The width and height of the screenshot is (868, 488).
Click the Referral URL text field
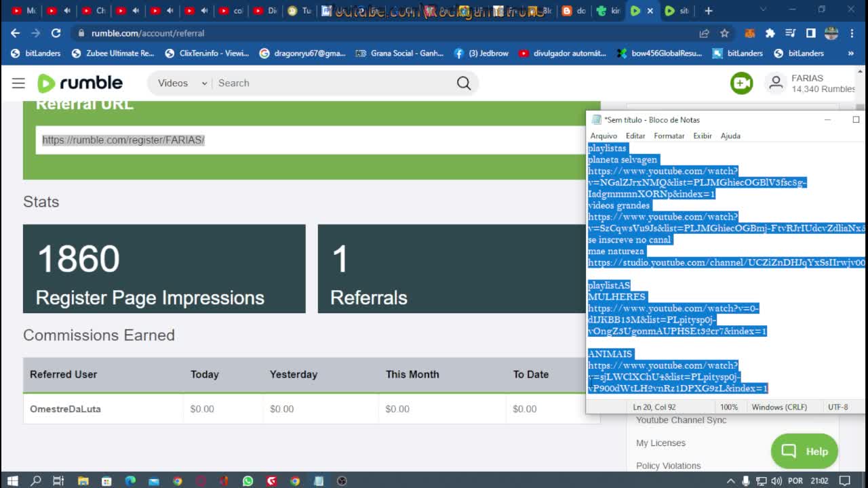309,140
